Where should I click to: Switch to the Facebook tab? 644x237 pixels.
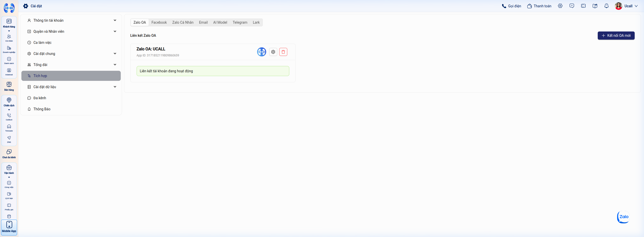click(159, 22)
